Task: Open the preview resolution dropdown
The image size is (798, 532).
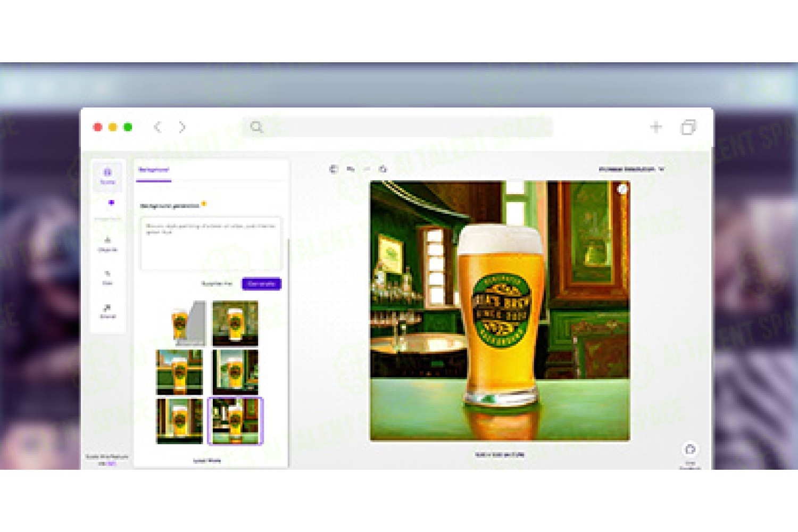Action: pyautogui.click(x=631, y=169)
